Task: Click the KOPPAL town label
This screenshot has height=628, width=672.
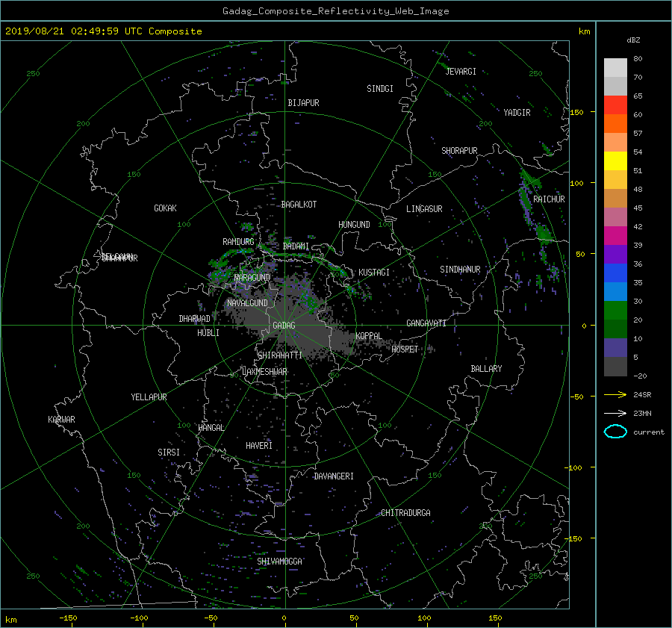Action: click(x=369, y=335)
